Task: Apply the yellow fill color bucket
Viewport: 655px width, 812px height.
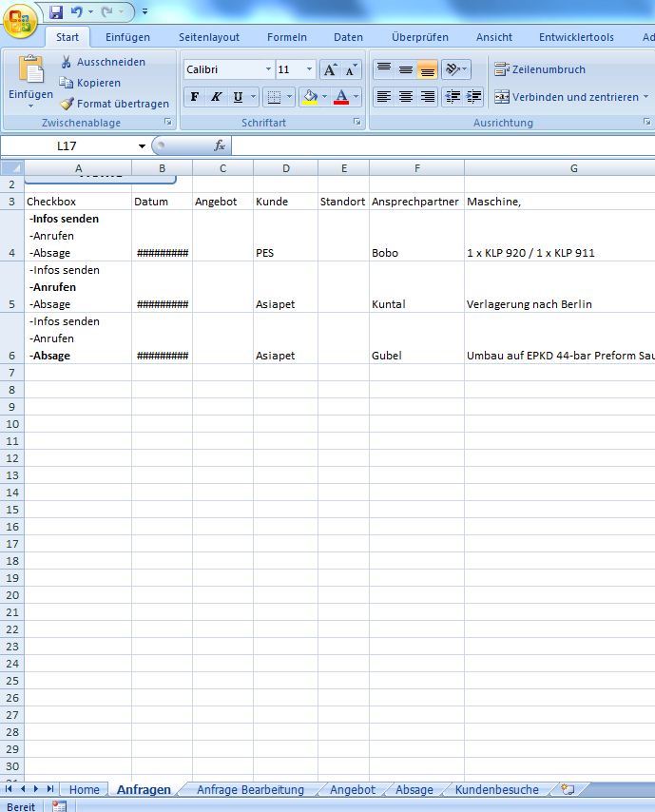Action: [x=310, y=97]
